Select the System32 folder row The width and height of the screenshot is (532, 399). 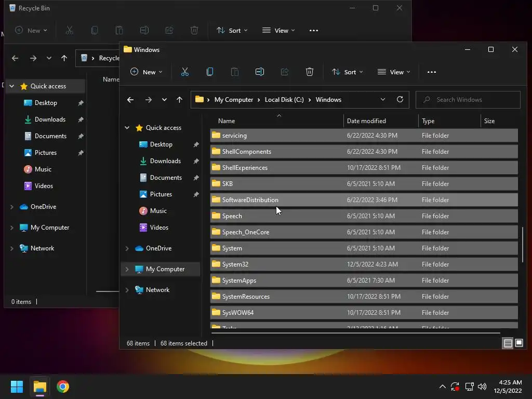(x=364, y=264)
